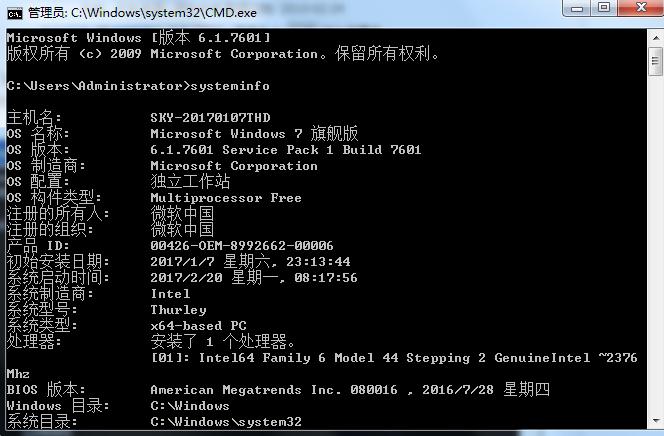Screen dimensions: 664x436
Task: Click the C:\Windows\system32 system directory value
Action: (x=225, y=422)
